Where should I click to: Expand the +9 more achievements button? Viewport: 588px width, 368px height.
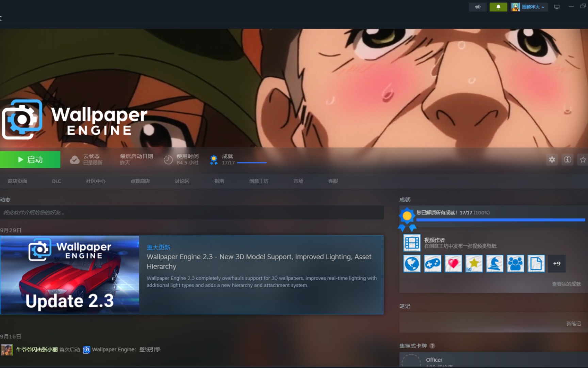pos(557,263)
